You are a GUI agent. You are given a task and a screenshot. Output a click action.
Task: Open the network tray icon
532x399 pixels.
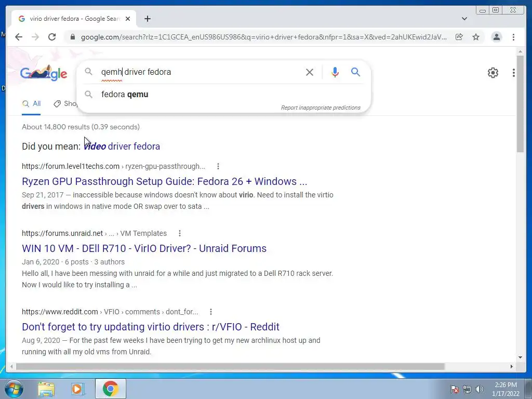pyautogui.click(x=467, y=389)
